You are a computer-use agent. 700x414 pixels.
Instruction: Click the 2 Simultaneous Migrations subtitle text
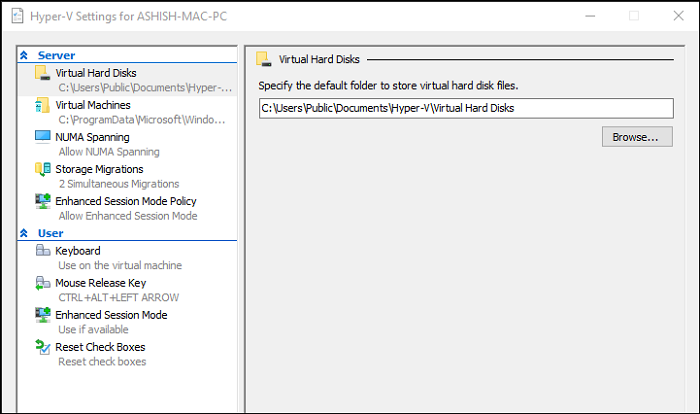pos(119,184)
